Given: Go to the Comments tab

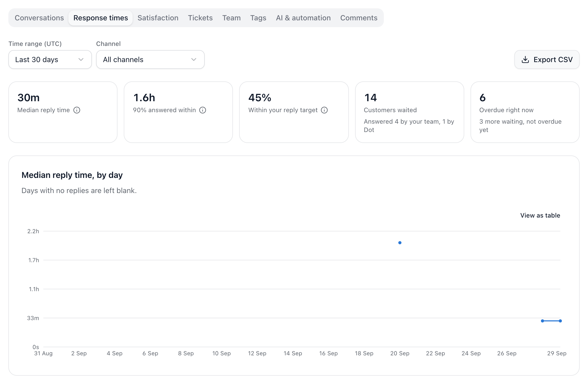Looking at the screenshot, I should (x=359, y=18).
